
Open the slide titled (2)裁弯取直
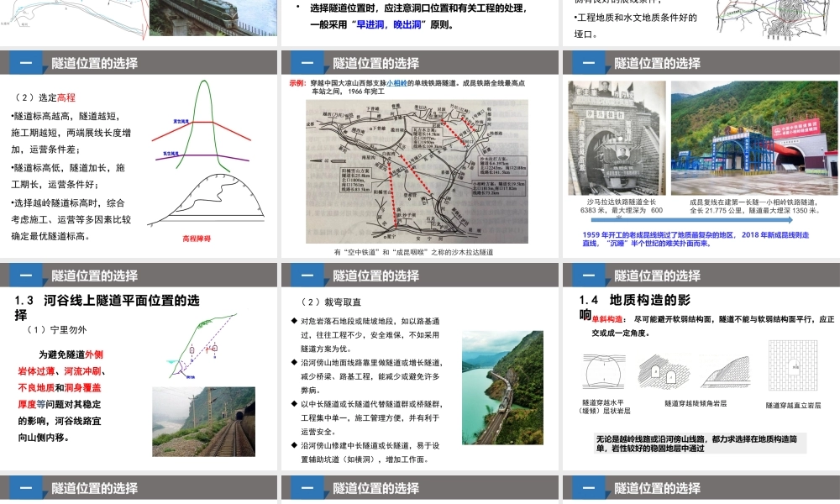(419, 367)
